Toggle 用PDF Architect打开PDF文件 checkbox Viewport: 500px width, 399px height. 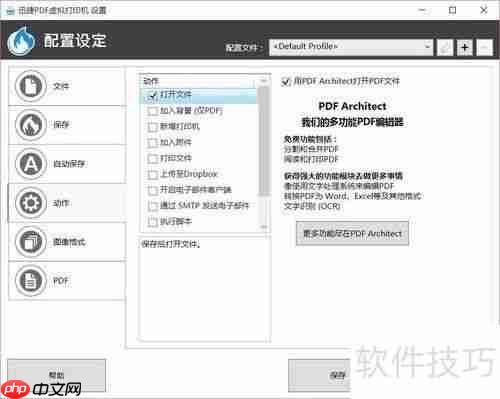pyautogui.click(x=286, y=81)
